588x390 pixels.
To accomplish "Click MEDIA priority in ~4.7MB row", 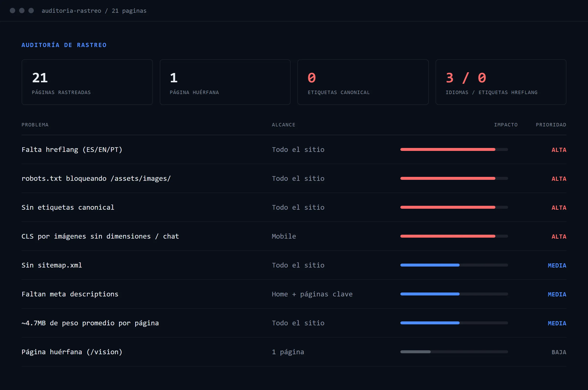I will [x=557, y=323].
